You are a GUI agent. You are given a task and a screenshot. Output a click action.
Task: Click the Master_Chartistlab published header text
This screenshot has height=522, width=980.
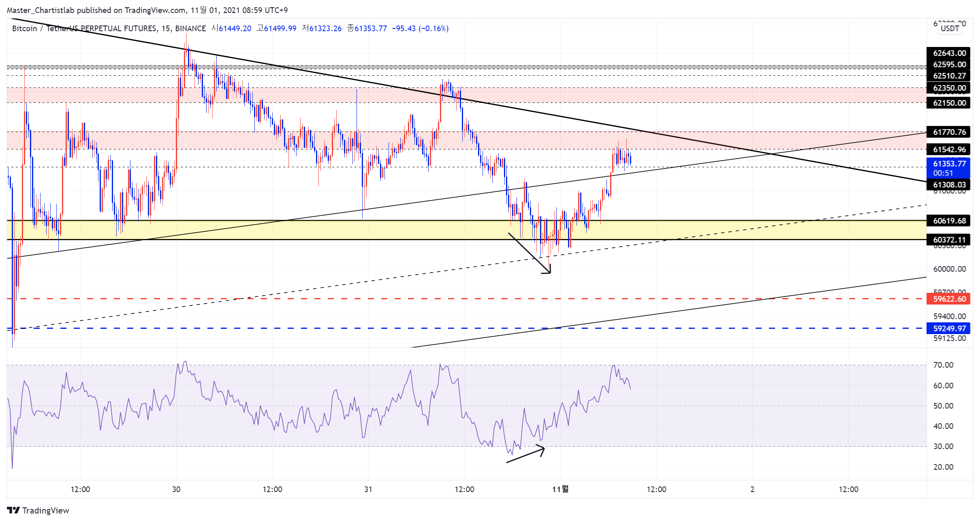coord(147,10)
